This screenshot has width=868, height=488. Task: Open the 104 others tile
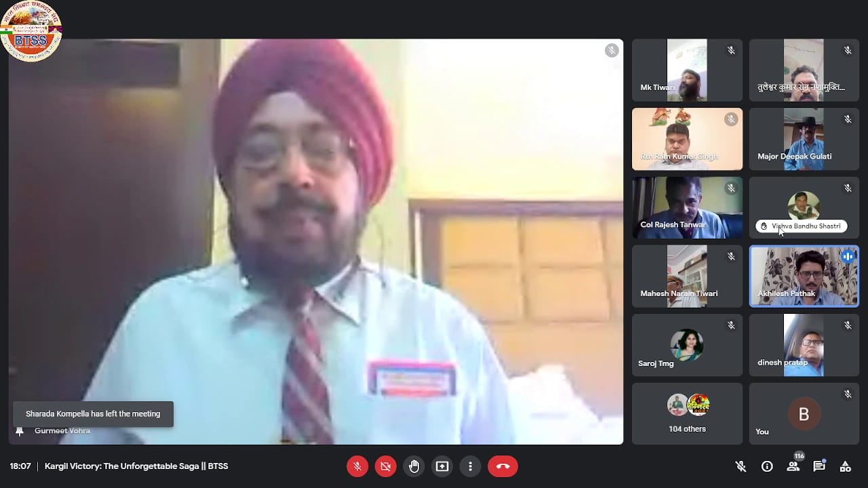687,413
